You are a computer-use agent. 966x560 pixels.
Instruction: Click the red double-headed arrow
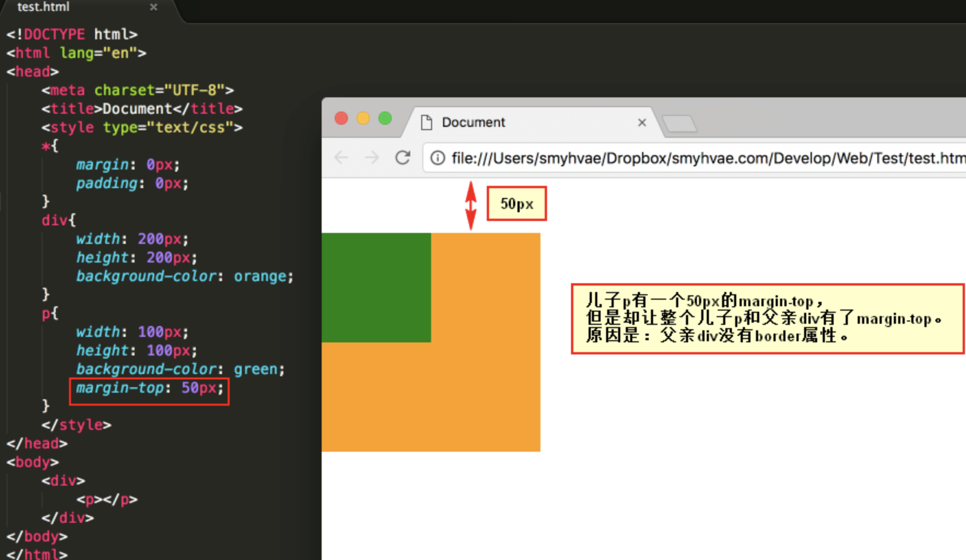(470, 206)
